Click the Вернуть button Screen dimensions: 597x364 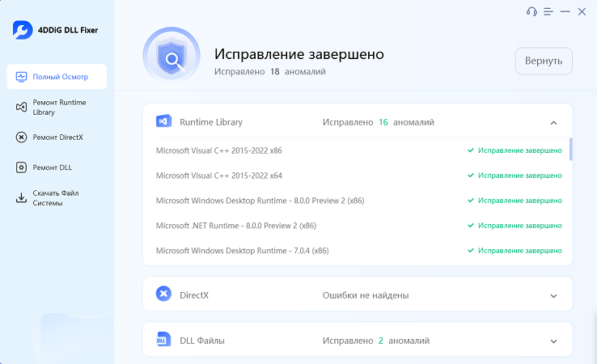click(544, 61)
